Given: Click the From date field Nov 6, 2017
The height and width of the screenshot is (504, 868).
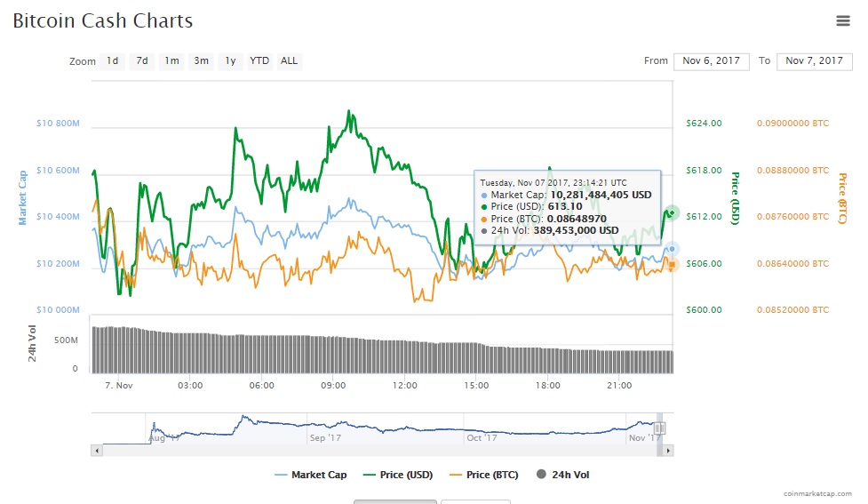Looking at the screenshot, I should pyautogui.click(x=712, y=61).
